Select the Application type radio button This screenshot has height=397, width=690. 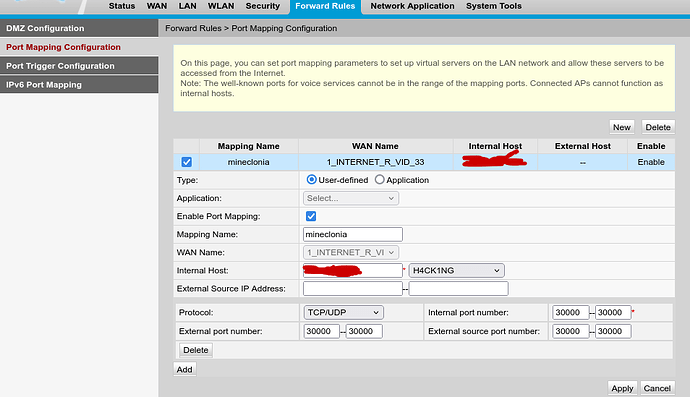[x=379, y=180]
